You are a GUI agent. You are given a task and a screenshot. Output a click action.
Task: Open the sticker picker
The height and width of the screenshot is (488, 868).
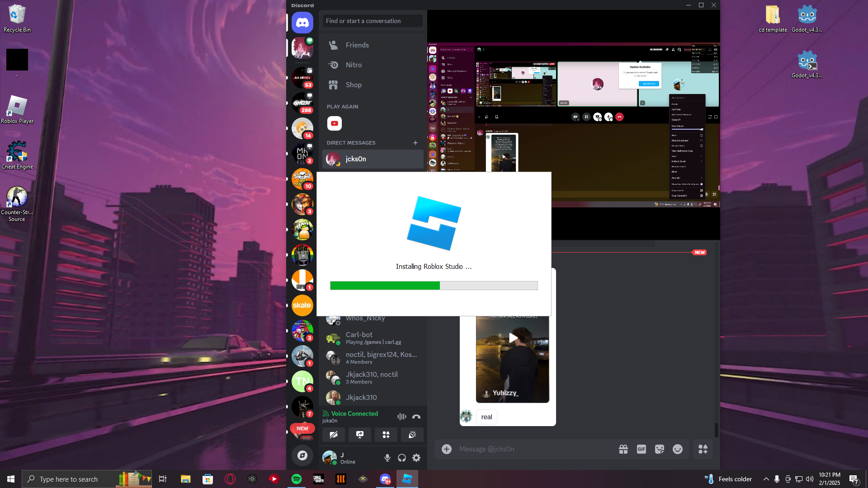point(660,449)
